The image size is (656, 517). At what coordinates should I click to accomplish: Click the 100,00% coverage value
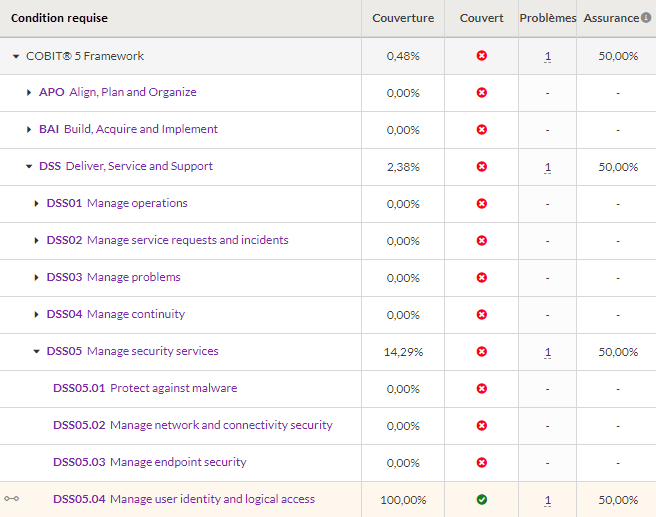(403, 500)
